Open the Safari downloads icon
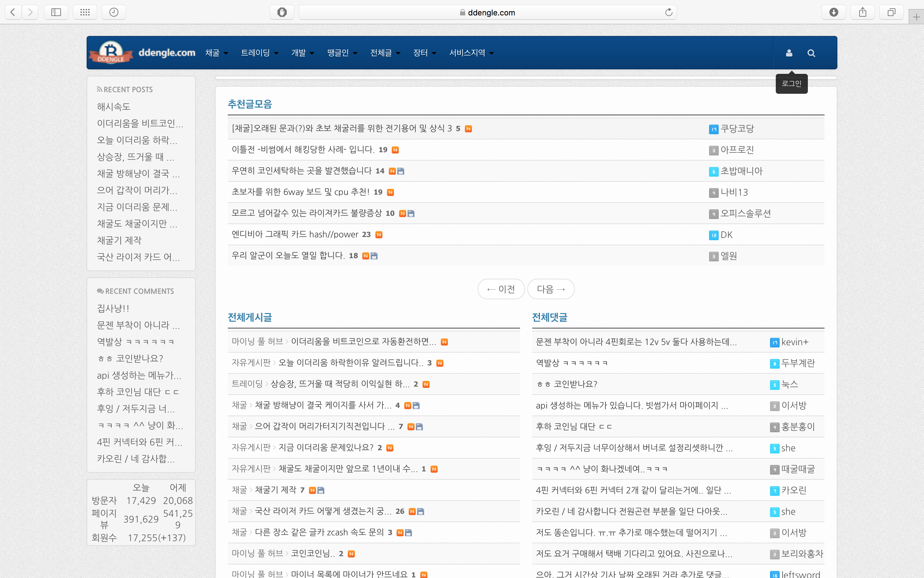924x578 pixels. tap(834, 12)
